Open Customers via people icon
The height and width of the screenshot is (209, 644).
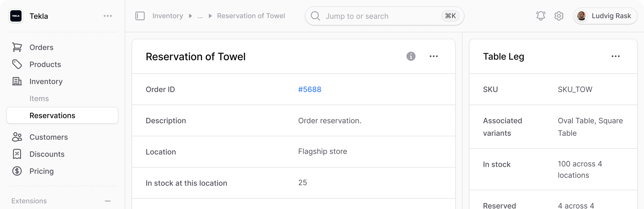tap(17, 137)
